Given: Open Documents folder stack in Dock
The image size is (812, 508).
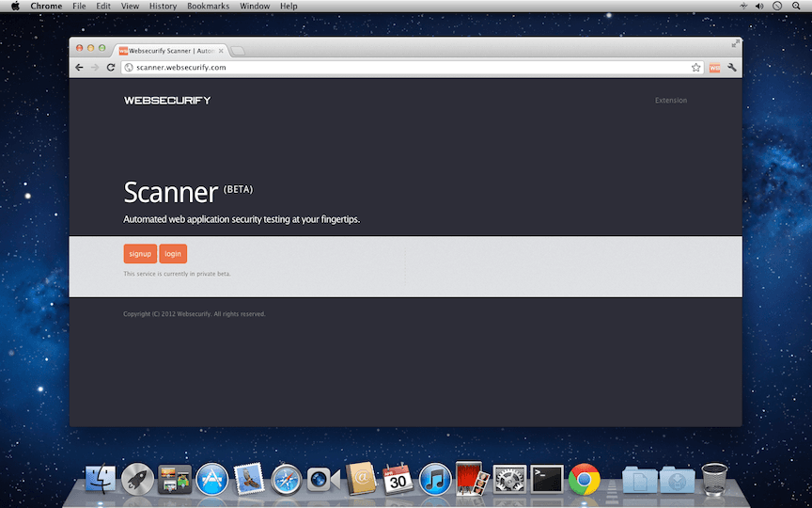Looking at the screenshot, I should click(640, 480).
